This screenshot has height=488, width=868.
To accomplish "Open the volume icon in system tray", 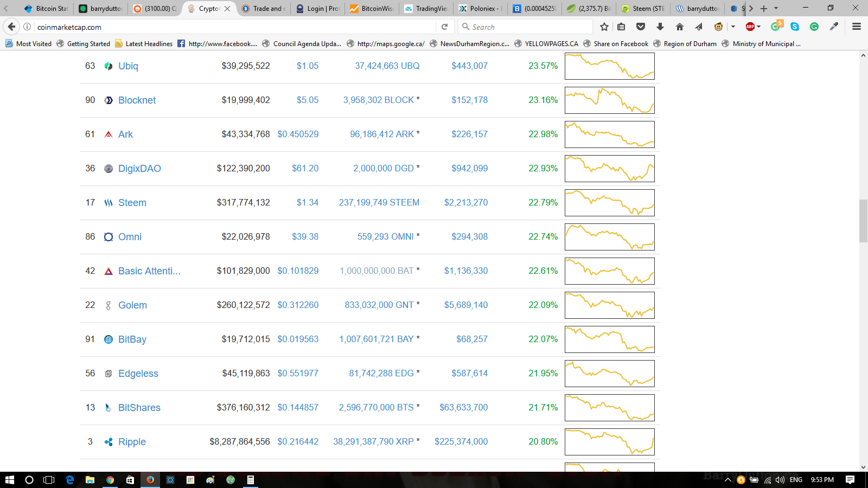I will pyautogui.click(x=780, y=480).
